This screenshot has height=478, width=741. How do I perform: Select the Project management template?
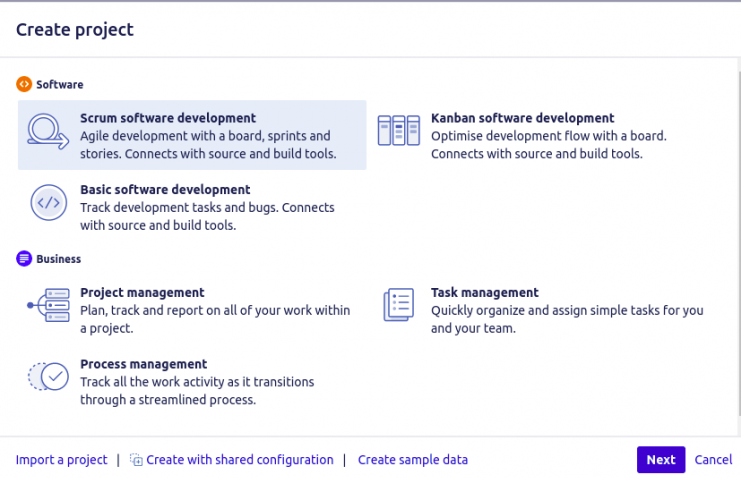142,293
